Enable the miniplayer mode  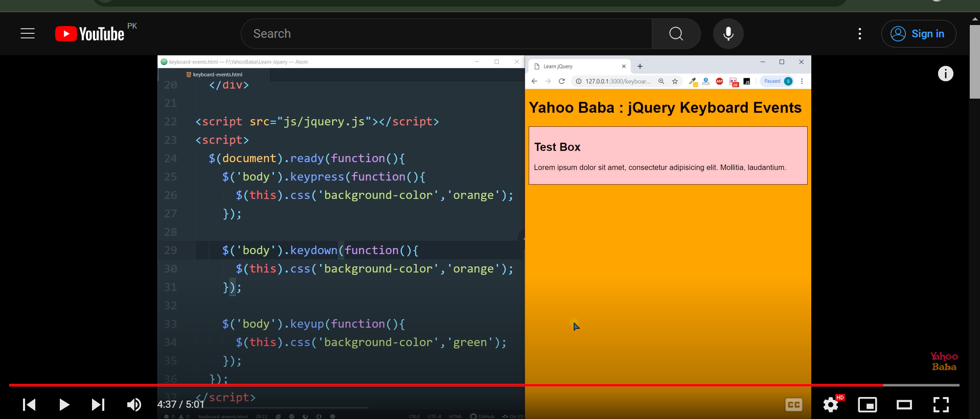pos(867,405)
